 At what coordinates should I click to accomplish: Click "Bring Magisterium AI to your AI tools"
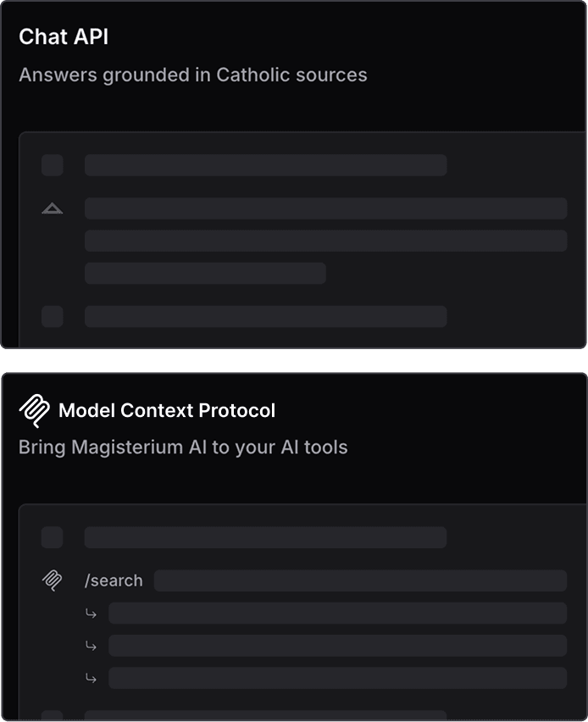point(183,447)
